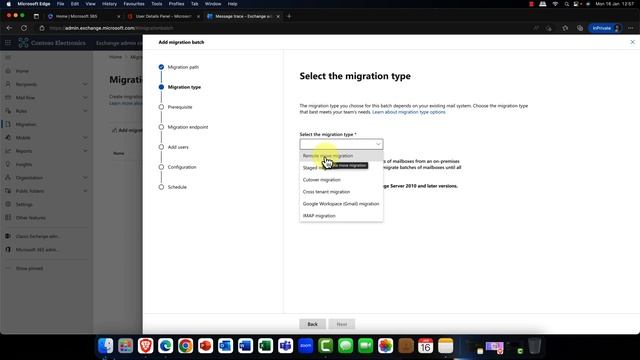The width and height of the screenshot is (640, 360).
Task: Expand Mobile section chevron
Action: point(85,138)
